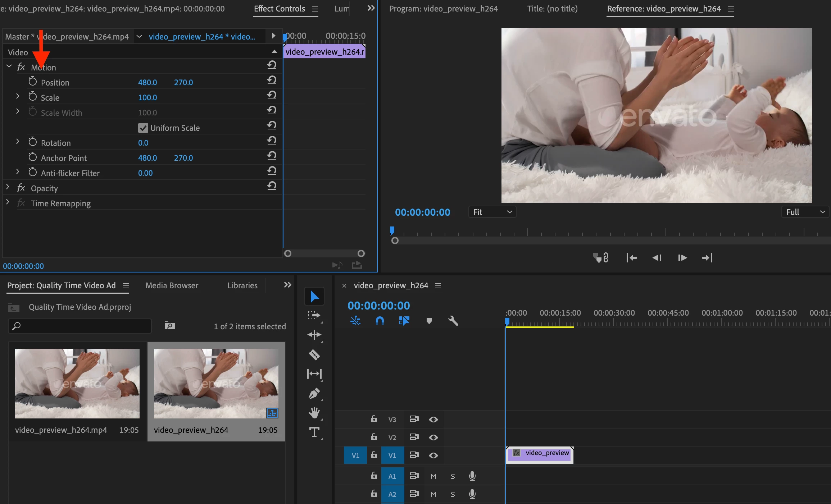
Task: Select the Pen tool
Action: [x=314, y=394]
